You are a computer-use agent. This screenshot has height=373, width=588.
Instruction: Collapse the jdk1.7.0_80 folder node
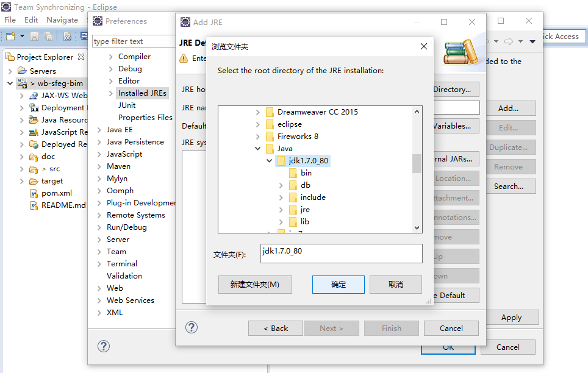[x=269, y=161]
